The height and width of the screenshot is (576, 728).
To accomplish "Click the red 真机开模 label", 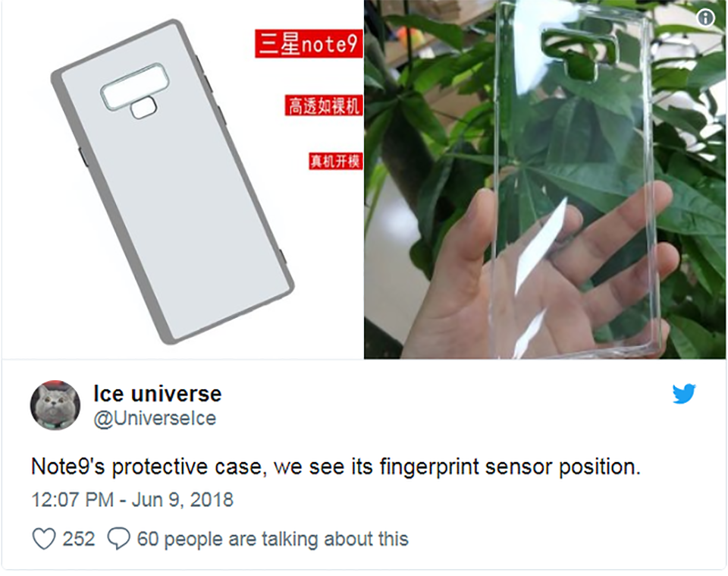I will point(336,161).
